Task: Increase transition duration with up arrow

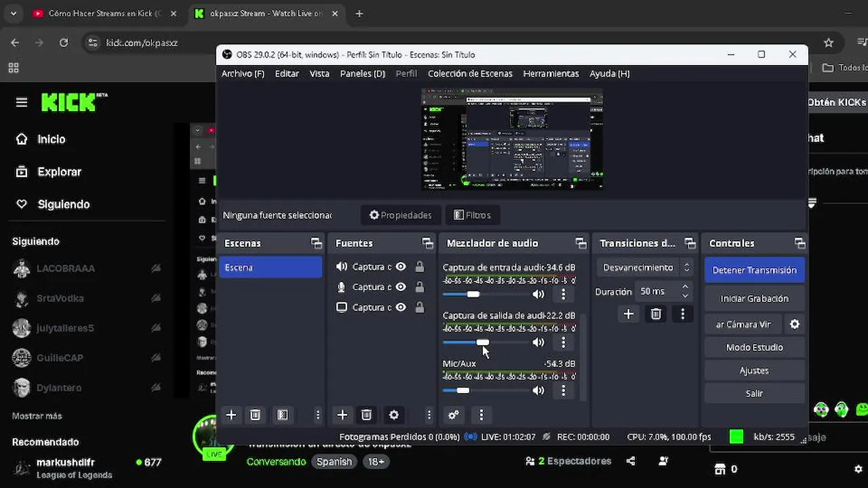Action: (x=685, y=287)
